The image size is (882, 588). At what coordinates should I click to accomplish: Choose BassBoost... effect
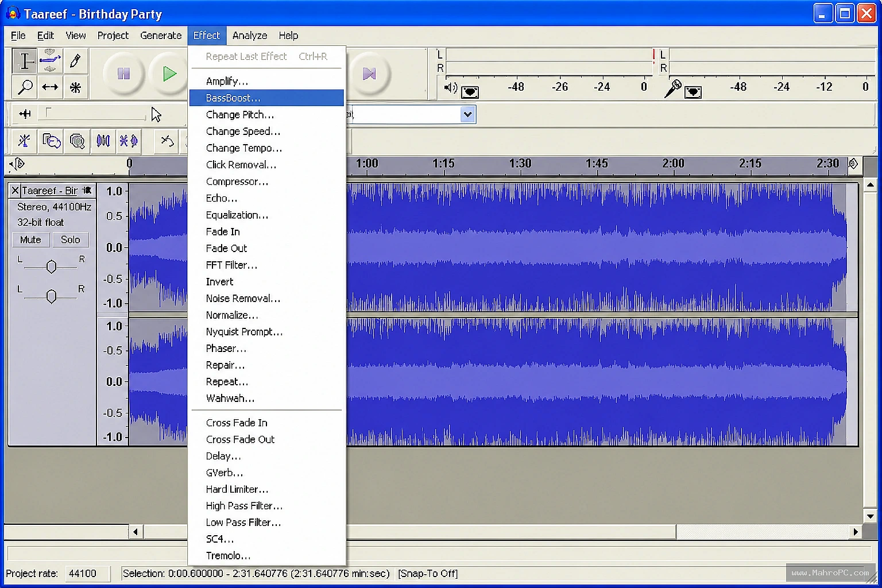(266, 98)
